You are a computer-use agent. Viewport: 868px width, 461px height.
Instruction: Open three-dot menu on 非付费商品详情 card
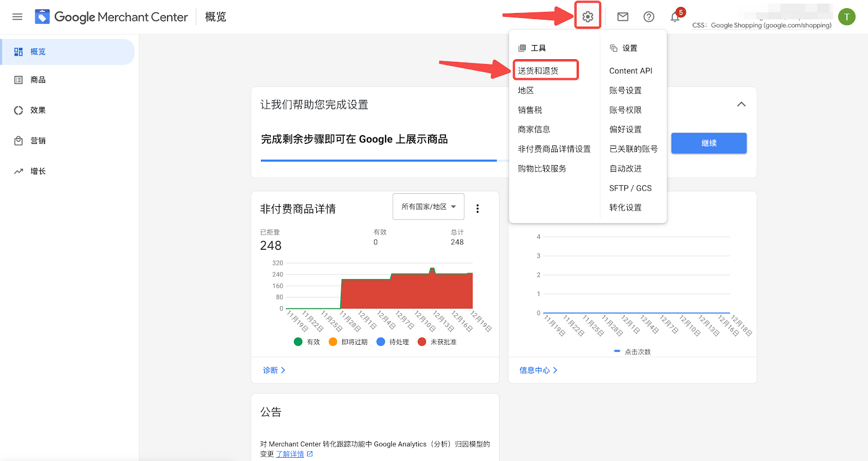477,209
